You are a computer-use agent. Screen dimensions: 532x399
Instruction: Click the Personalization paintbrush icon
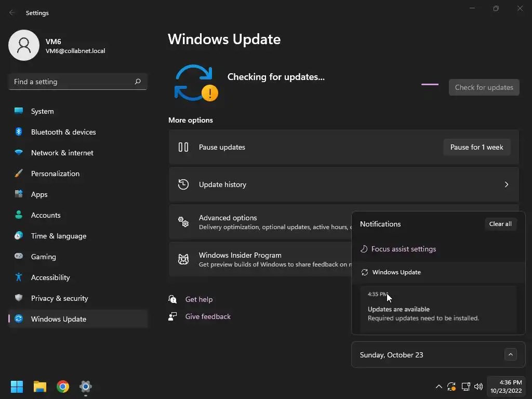tap(19, 174)
